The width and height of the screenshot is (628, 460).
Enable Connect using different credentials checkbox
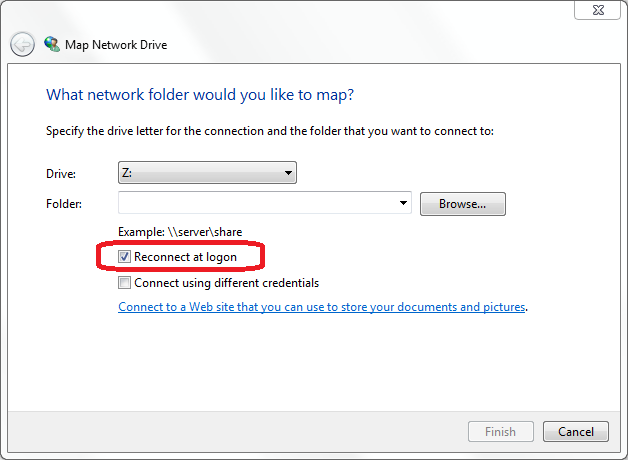click(x=124, y=283)
